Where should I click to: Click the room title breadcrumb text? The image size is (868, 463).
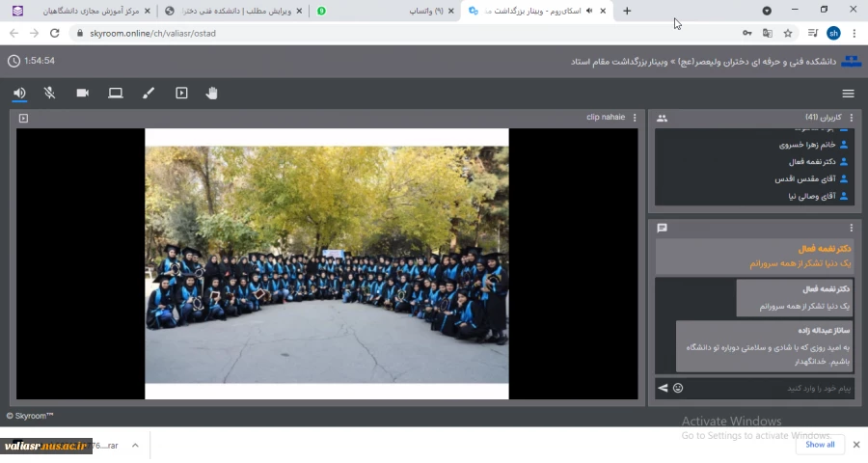pyautogui.click(x=703, y=62)
